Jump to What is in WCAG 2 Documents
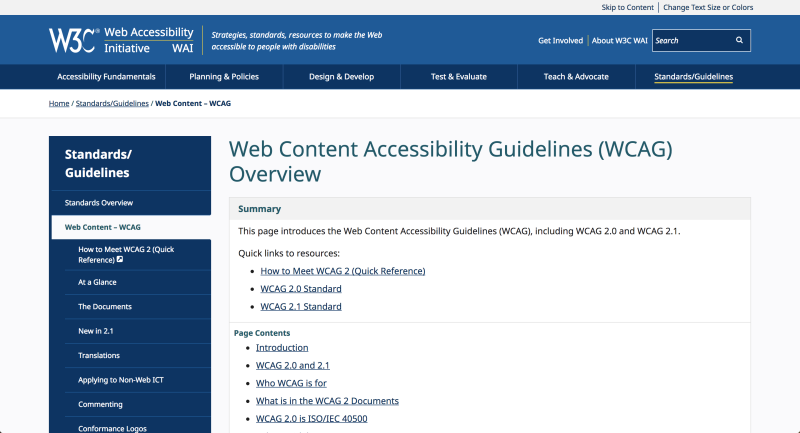Screen dimensions: 800x433 point(327,401)
